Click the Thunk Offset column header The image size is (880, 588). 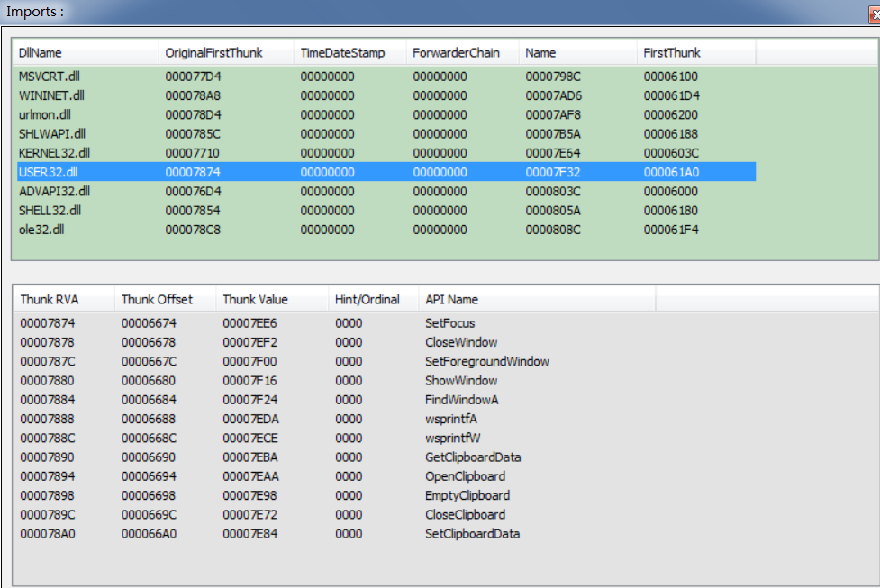[166, 300]
